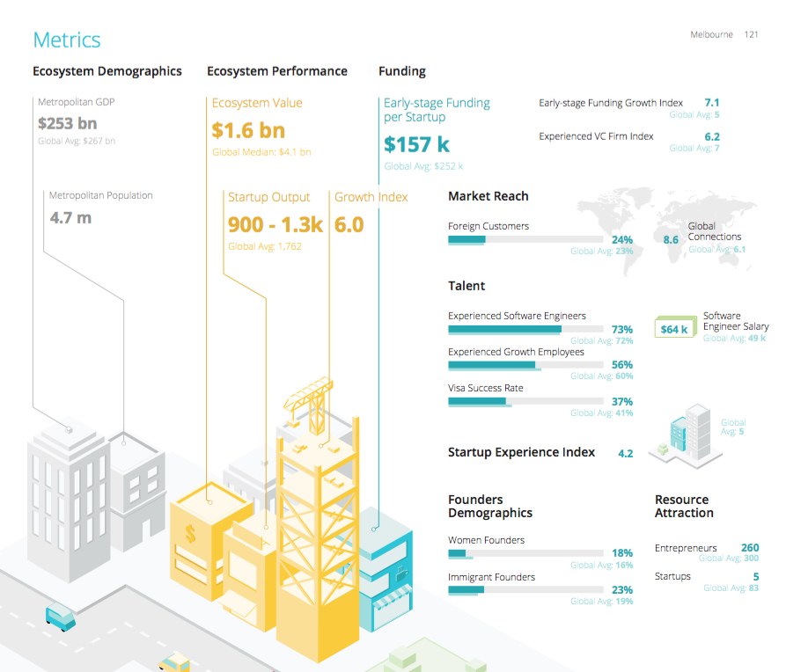This screenshot has width=808, height=672.
Task: Click the yellow taxi at the bottom
Action: pyautogui.click(x=174, y=661)
